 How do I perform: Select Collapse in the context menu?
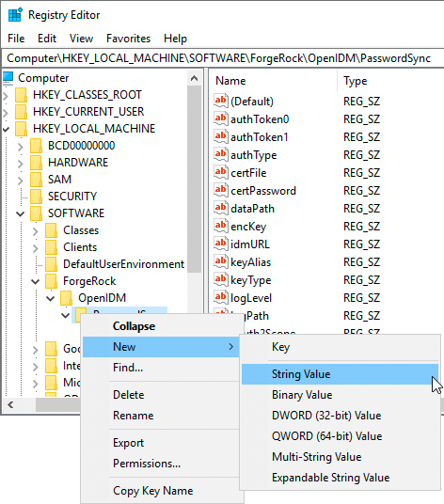(161, 326)
